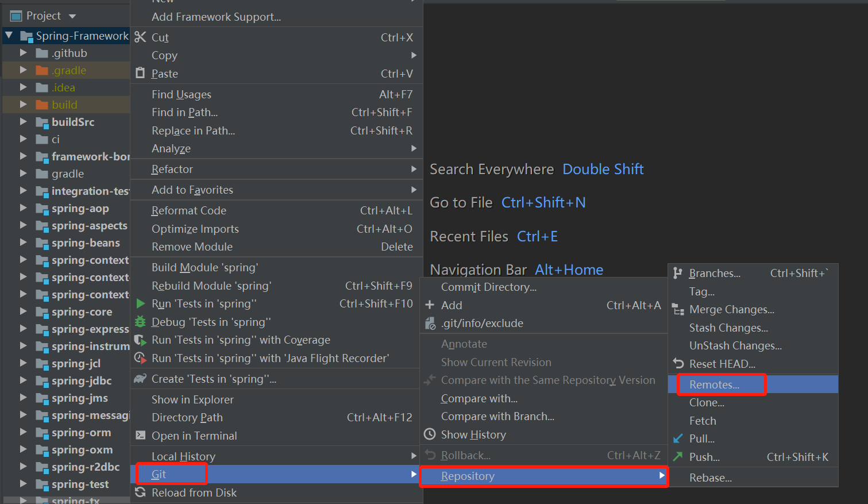This screenshot has width=868, height=504.
Task: Click the Run with Coverage icon
Action: (x=140, y=340)
